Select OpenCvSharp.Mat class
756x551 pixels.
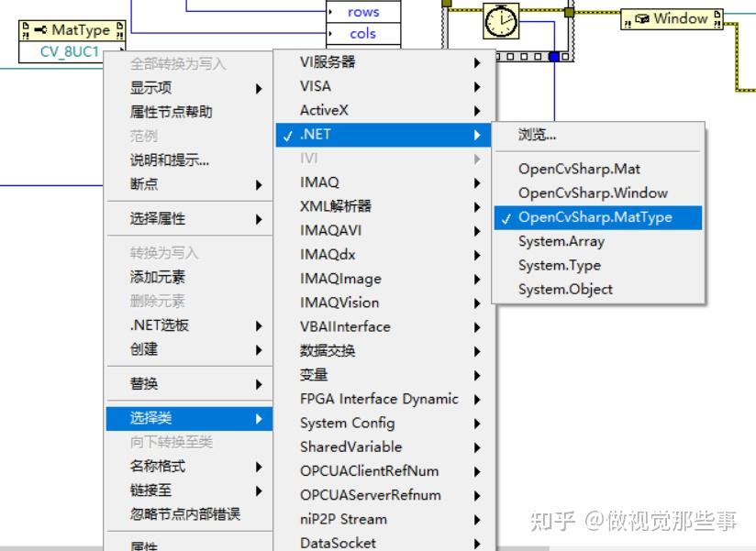point(598,169)
